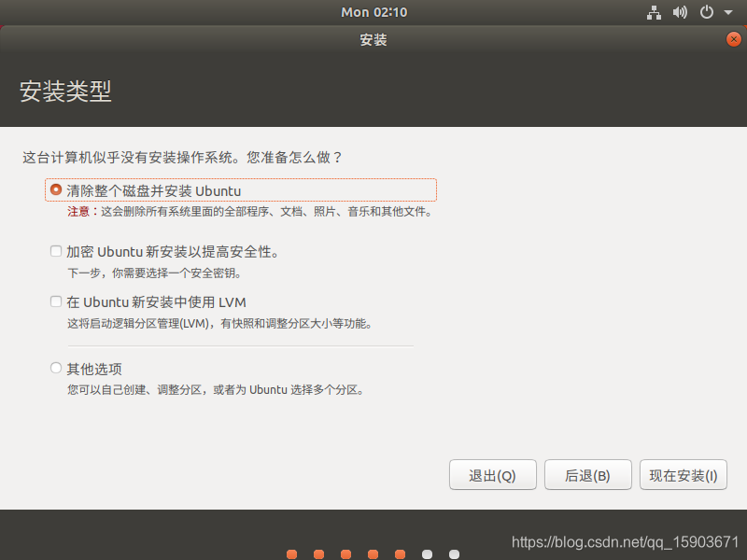This screenshot has width=747, height=560.
Task: Click the description under 其他选项
Action: point(216,390)
